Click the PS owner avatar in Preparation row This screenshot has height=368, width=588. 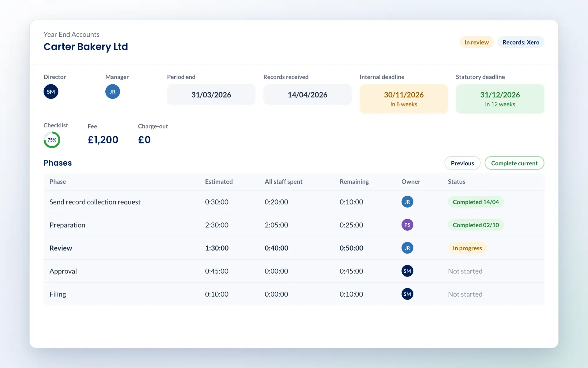tap(407, 225)
